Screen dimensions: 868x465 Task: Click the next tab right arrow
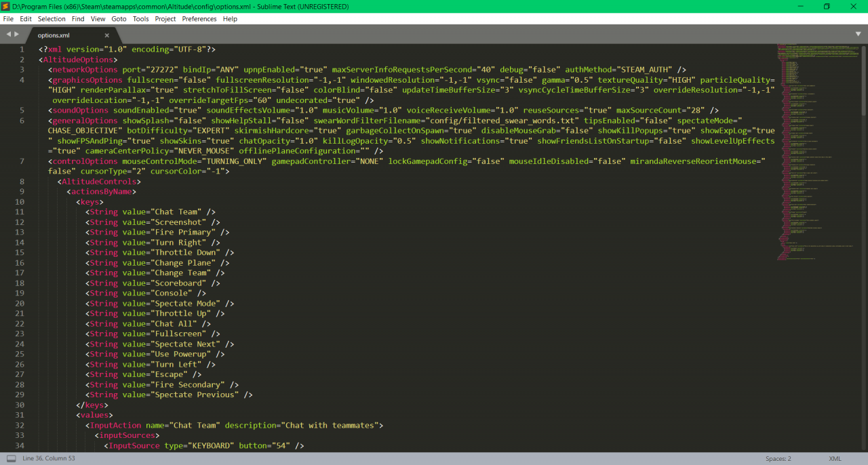click(17, 34)
